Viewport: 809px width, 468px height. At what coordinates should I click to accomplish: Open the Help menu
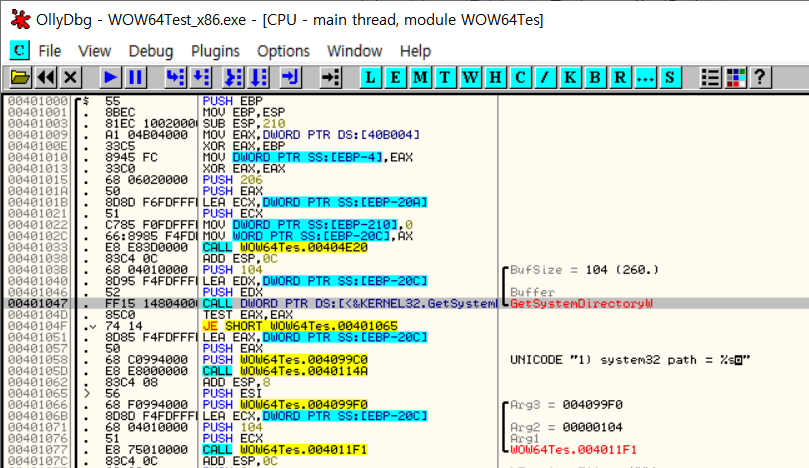(415, 51)
